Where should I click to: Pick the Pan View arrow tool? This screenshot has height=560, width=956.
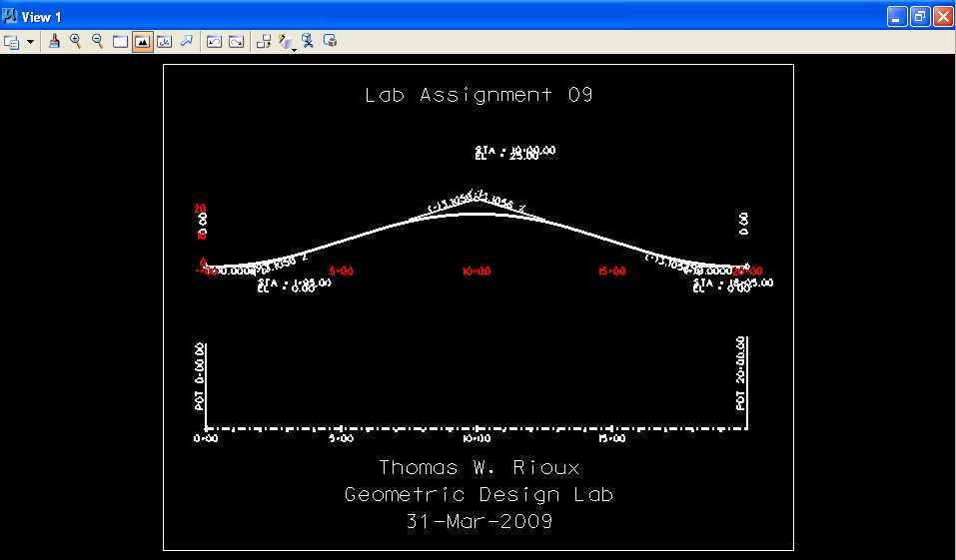[x=186, y=42]
